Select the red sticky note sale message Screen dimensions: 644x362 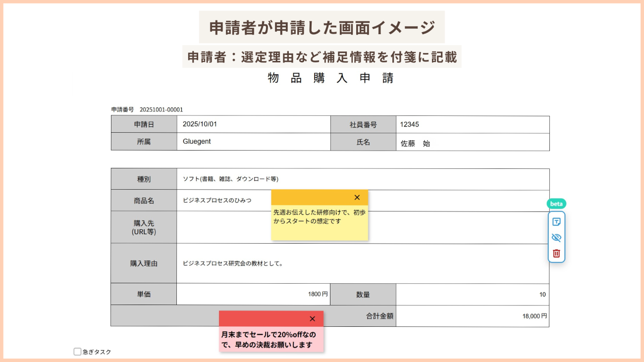[268, 340]
